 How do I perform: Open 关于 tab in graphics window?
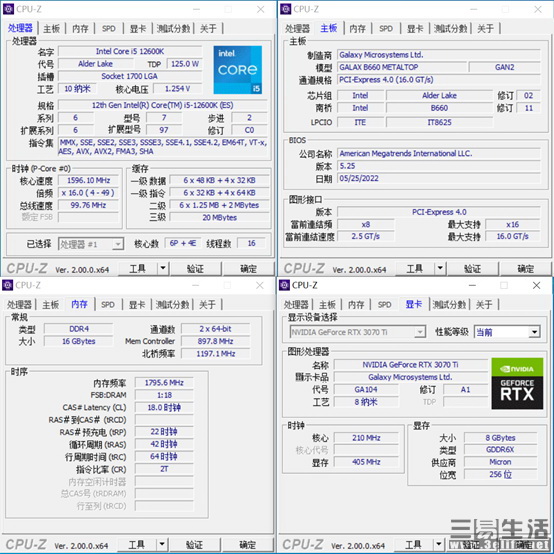(x=484, y=305)
